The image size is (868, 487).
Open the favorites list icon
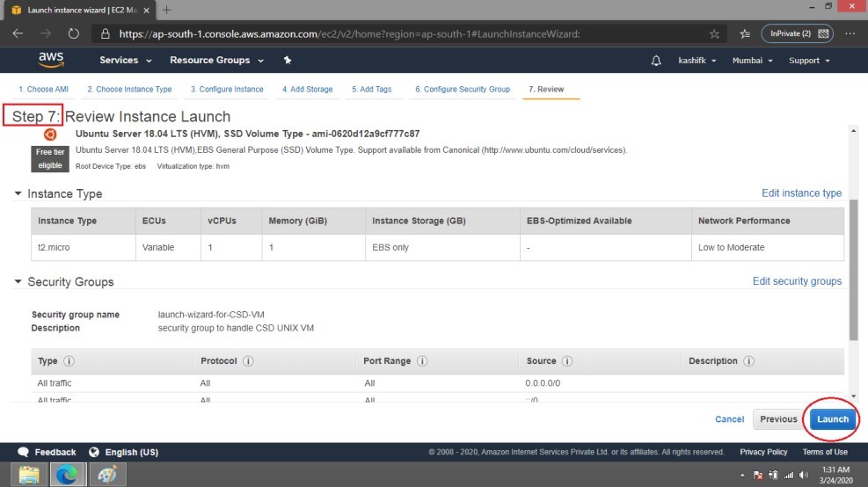click(745, 33)
